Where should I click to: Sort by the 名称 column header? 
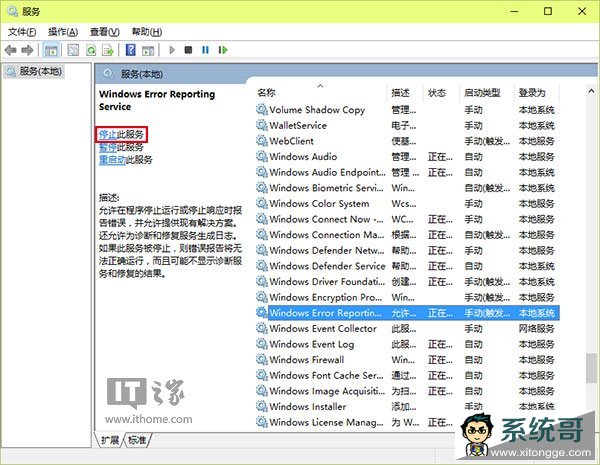coord(267,93)
